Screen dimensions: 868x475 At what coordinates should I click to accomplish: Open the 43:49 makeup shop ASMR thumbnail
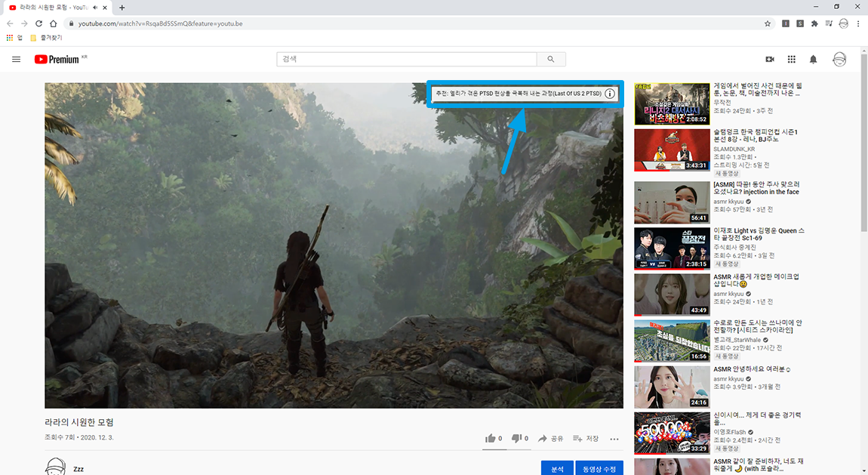672,295
